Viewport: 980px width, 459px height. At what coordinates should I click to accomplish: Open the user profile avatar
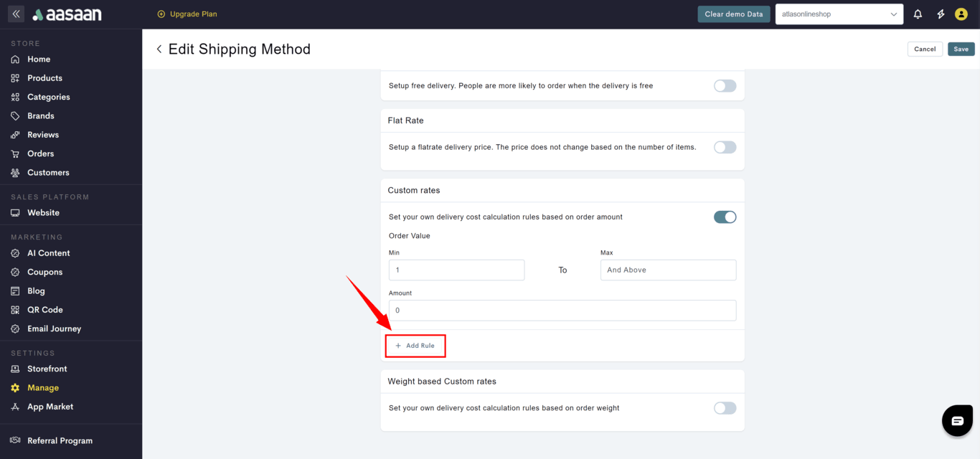tap(961, 14)
